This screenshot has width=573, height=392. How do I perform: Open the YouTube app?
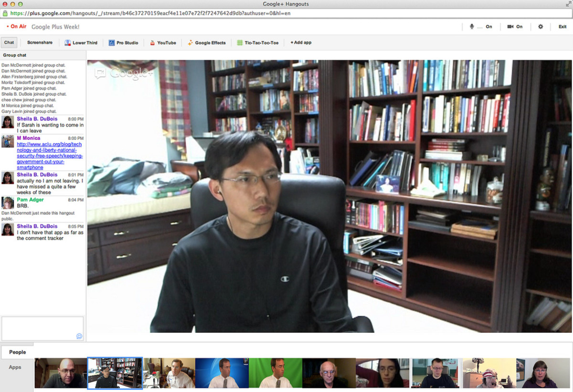coord(163,43)
